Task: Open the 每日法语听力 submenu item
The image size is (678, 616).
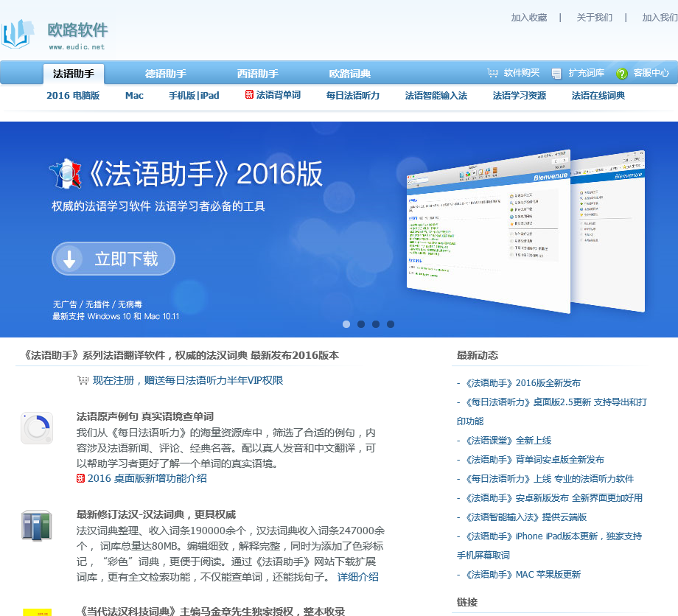Action: (353, 96)
